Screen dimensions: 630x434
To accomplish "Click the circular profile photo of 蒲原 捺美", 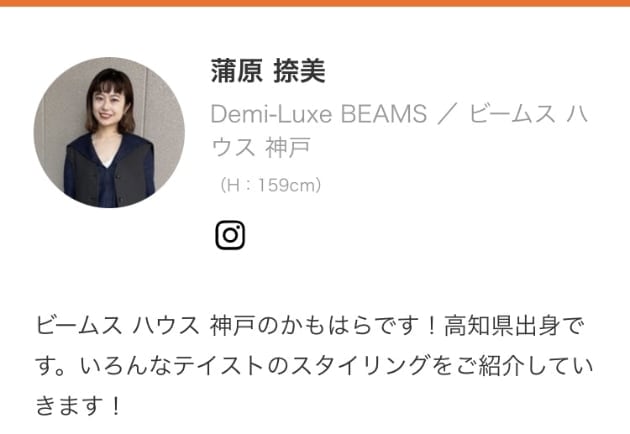I will [109, 132].
